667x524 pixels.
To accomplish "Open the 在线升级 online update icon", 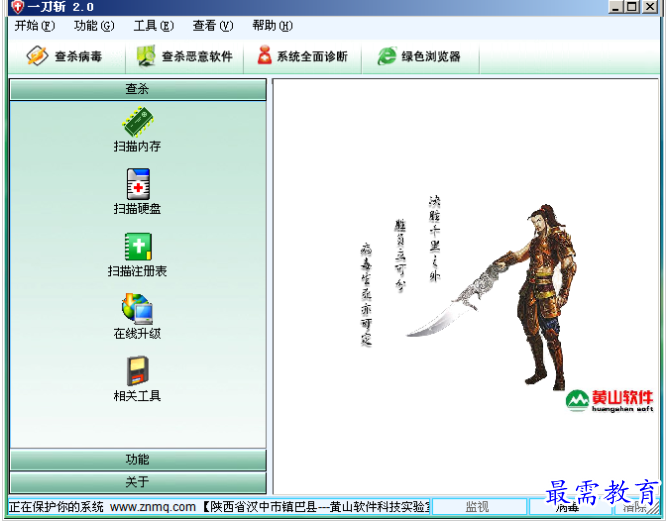I will (x=137, y=309).
